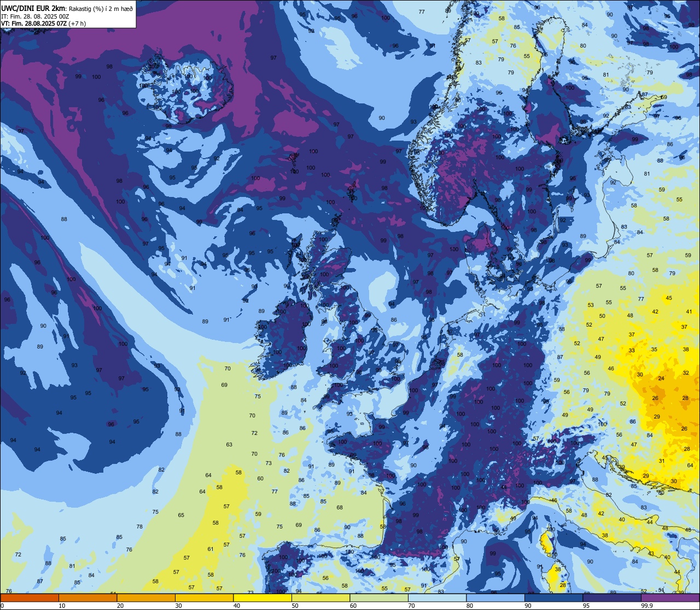700x610 pixels.
Task: Click the legend tick label '10'
Action: click(62, 606)
